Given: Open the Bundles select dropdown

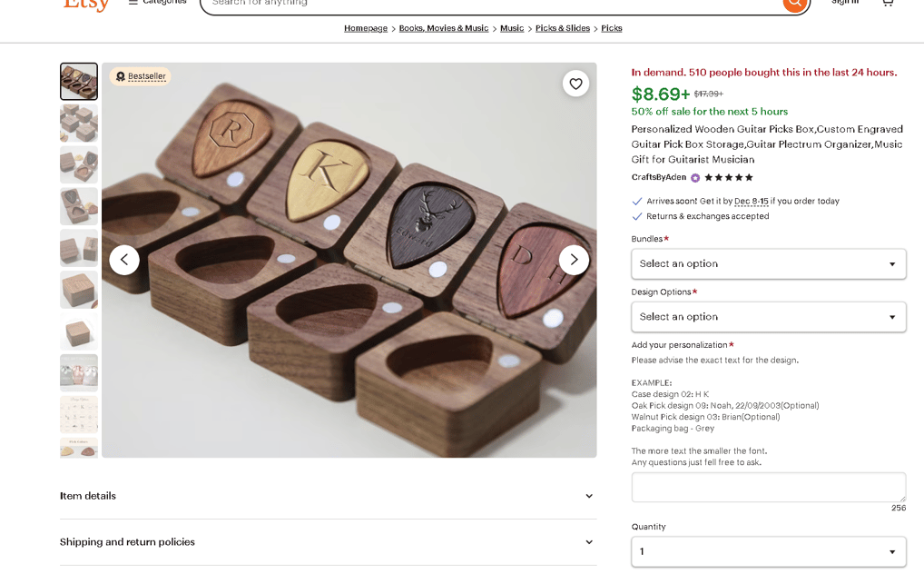Looking at the screenshot, I should point(769,263).
